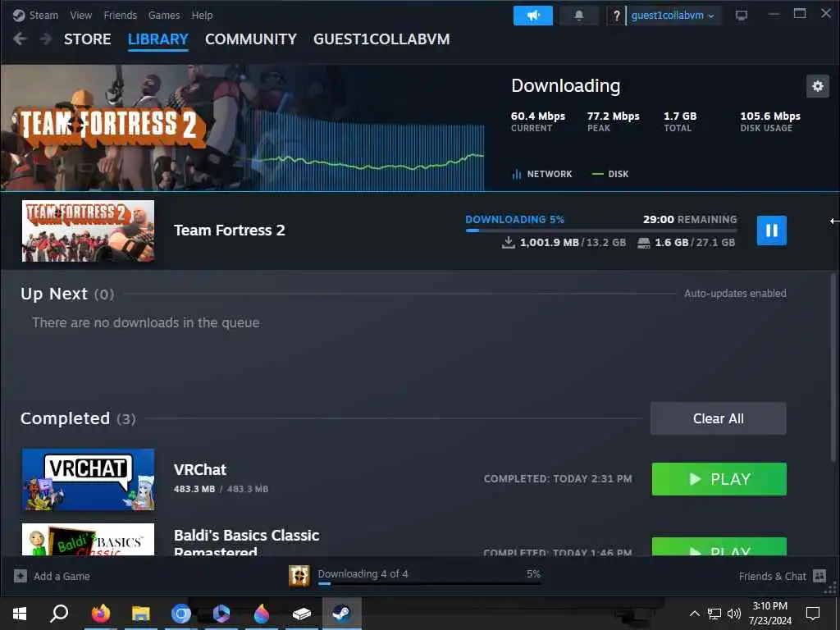Open the Friends menu
840x630 pixels.
120,15
